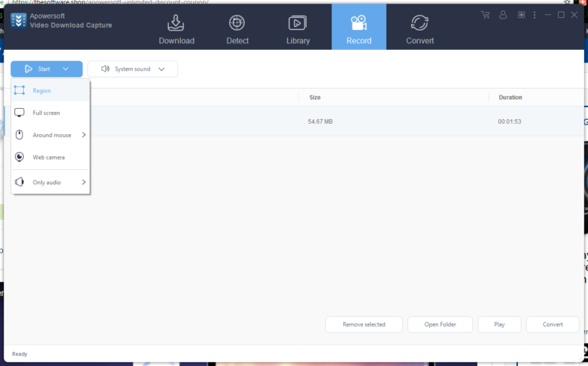Screen dimensions: 588x366
Task: Click the Size column header
Action: pos(315,98)
